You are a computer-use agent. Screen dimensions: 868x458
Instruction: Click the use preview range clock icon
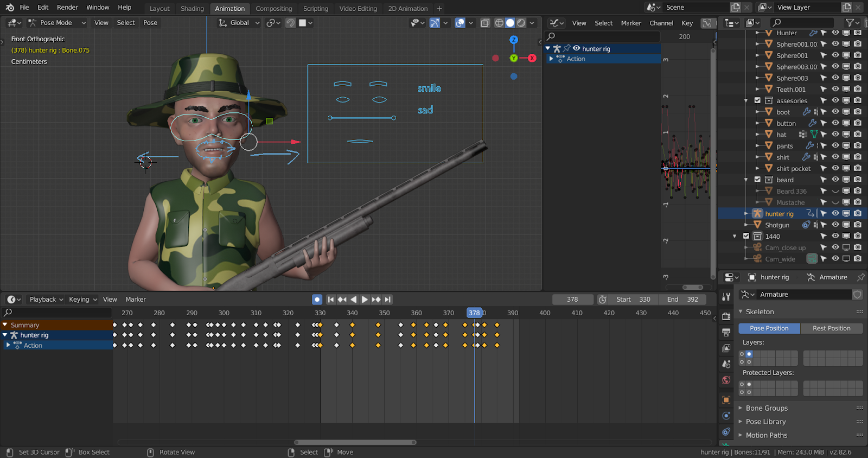pos(602,300)
